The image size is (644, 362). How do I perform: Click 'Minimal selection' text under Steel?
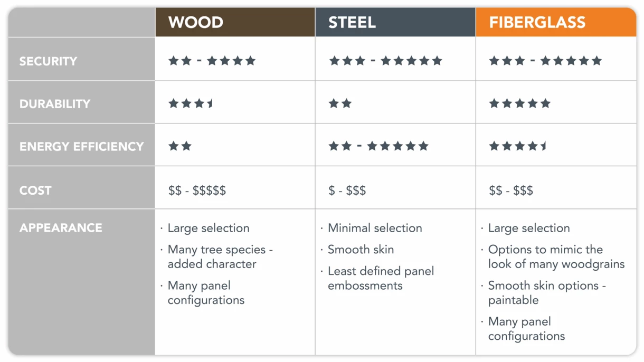(x=375, y=228)
